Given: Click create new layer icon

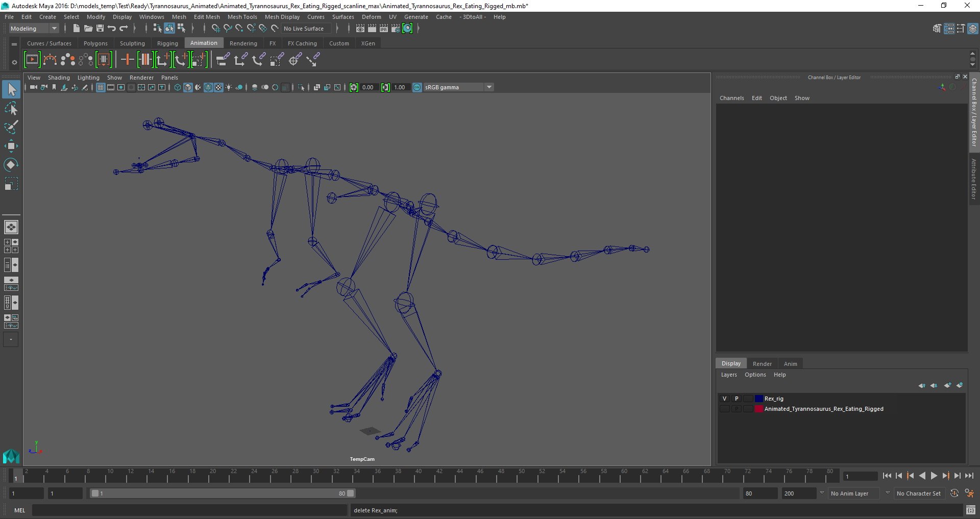Looking at the screenshot, I should [947, 385].
